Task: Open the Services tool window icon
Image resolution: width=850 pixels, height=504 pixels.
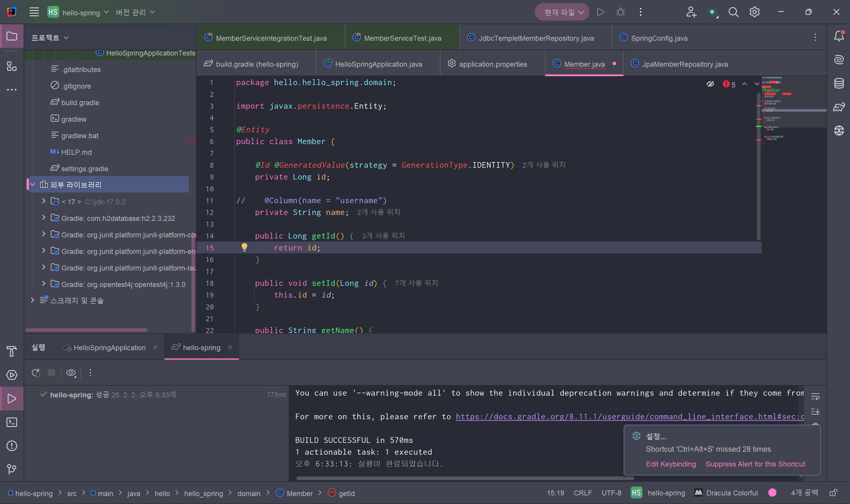Action: pyautogui.click(x=12, y=375)
